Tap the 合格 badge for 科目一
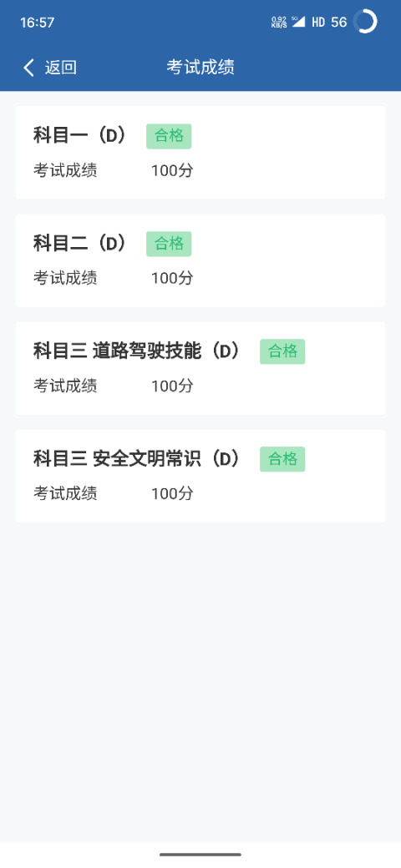Viewport: 401px width, 868px height. pyautogui.click(x=169, y=136)
